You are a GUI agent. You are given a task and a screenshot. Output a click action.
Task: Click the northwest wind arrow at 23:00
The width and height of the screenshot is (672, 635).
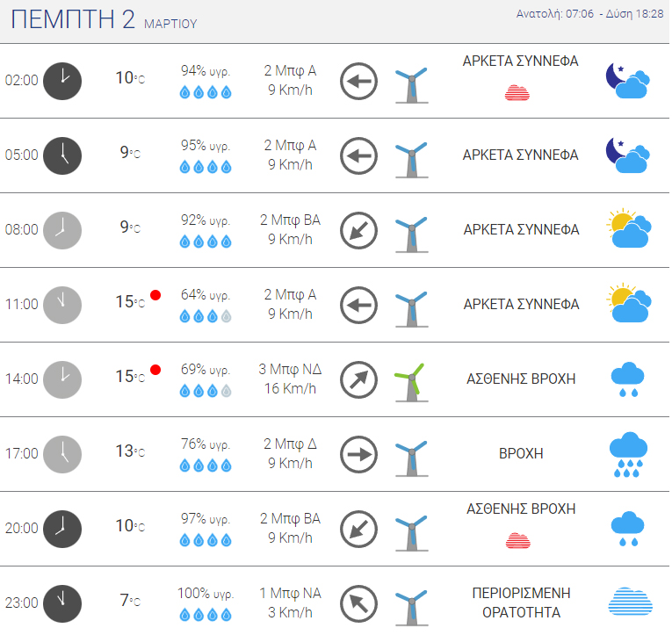click(x=358, y=603)
